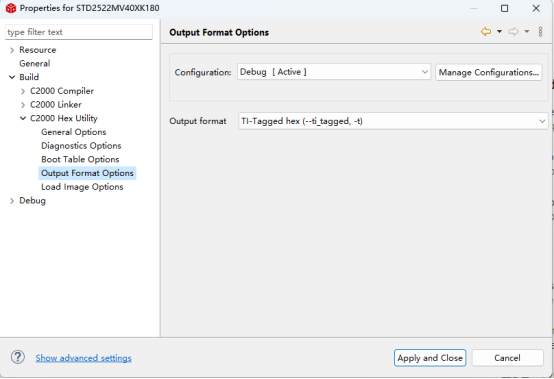Close the Properties dialog window
This screenshot has width=554, height=379.
[536, 8]
